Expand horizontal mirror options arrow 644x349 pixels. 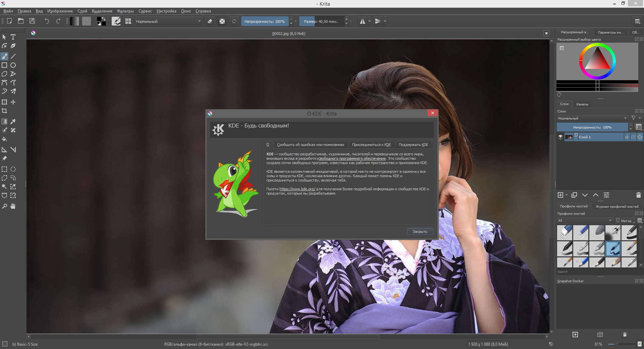tap(370, 21)
